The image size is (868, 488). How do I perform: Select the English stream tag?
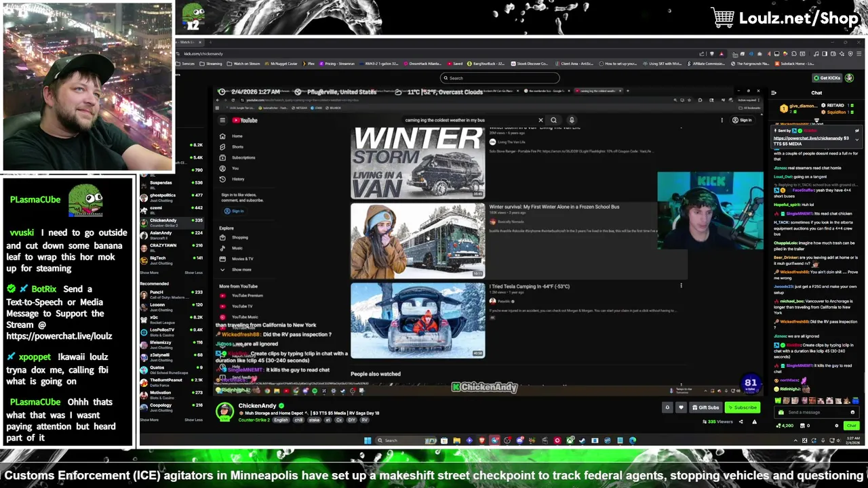[281, 420]
